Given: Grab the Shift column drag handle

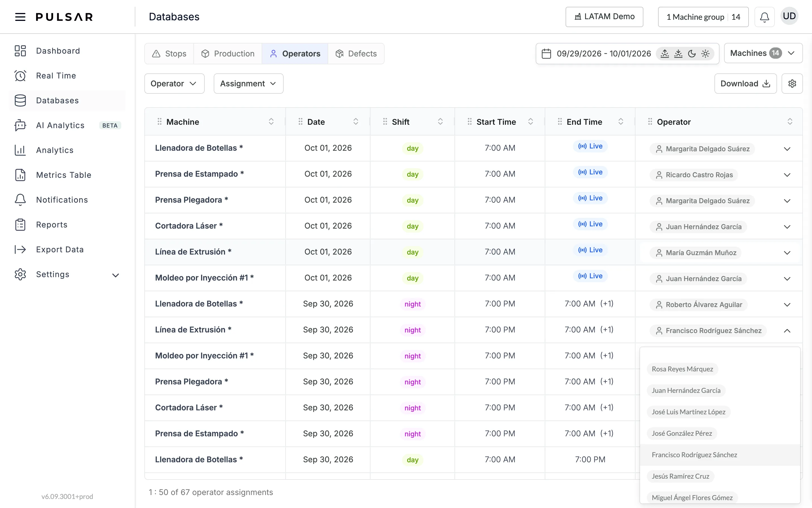Looking at the screenshot, I should coord(385,122).
